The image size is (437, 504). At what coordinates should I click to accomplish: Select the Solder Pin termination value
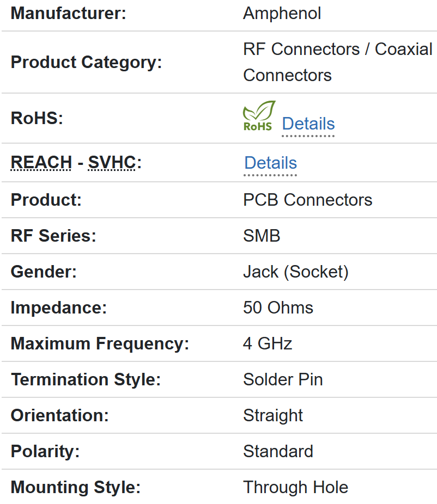pyautogui.click(x=283, y=379)
